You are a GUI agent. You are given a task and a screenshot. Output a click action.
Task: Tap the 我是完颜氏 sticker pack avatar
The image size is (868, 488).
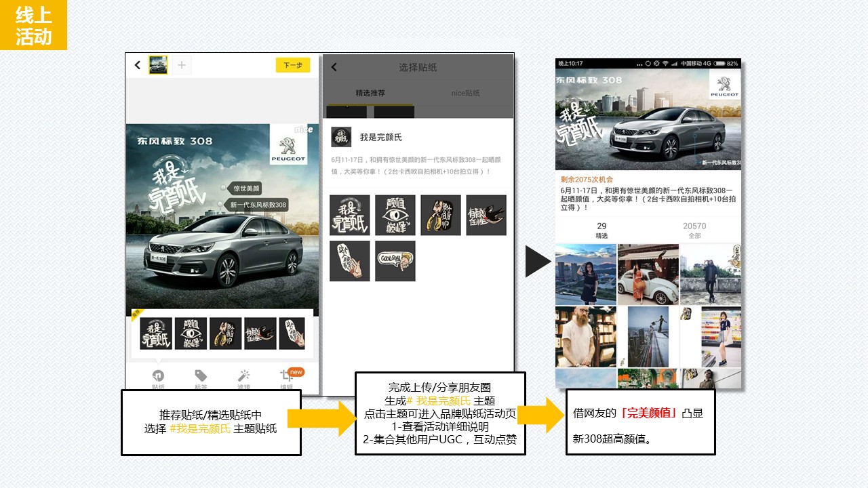click(x=341, y=137)
